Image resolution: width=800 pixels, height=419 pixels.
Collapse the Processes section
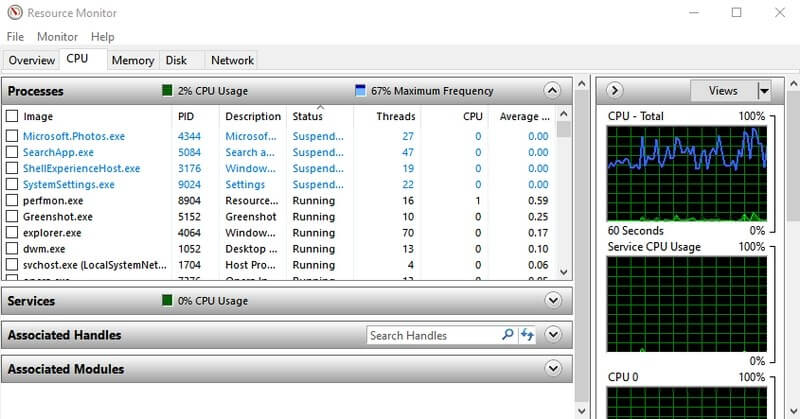point(552,91)
